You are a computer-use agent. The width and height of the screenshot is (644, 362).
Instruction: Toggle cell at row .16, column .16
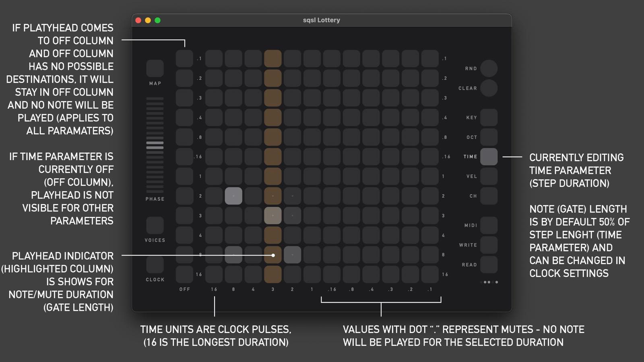coord(332,157)
